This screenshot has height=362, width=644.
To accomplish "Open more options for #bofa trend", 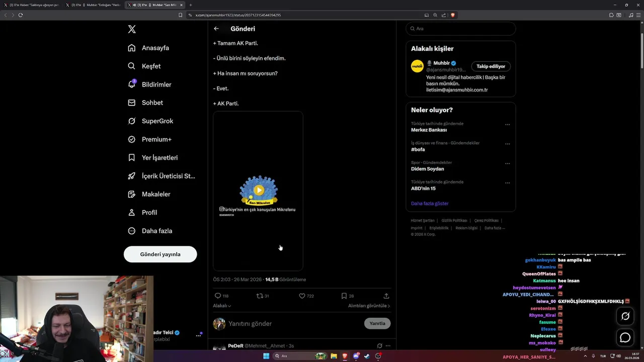I will click(507, 144).
